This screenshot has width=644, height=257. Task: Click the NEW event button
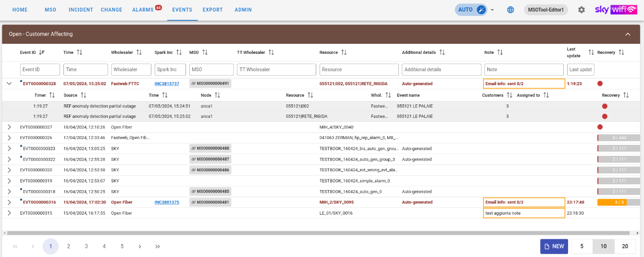point(554,246)
